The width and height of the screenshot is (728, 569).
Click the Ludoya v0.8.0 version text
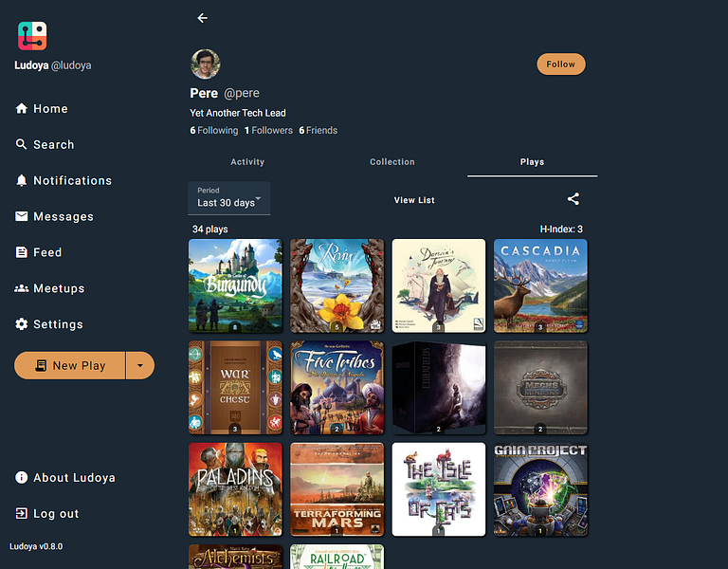(x=36, y=546)
